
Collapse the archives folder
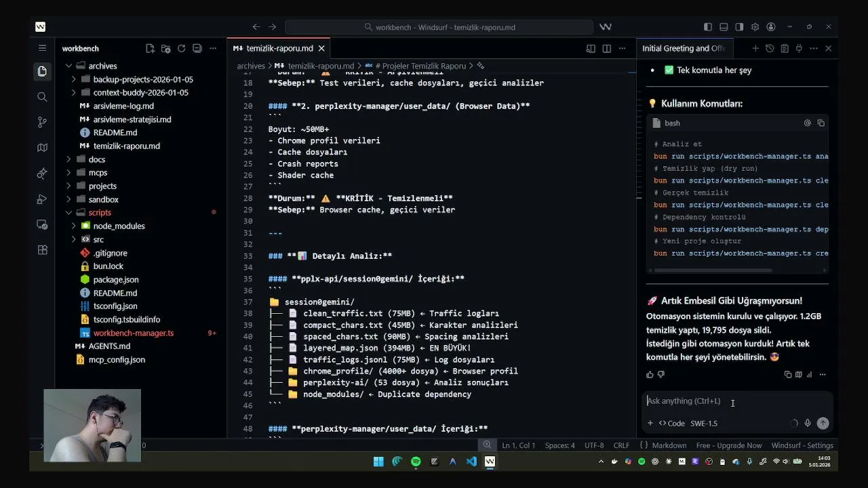68,66
